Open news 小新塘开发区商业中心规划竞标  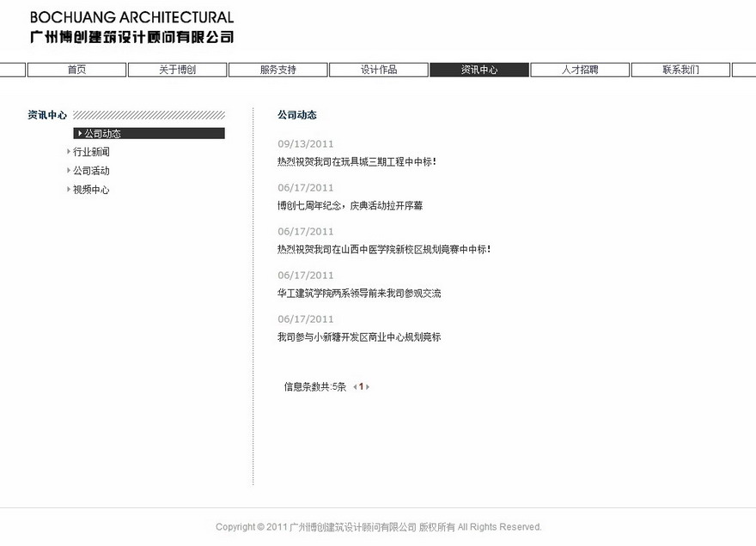[x=359, y=337]
